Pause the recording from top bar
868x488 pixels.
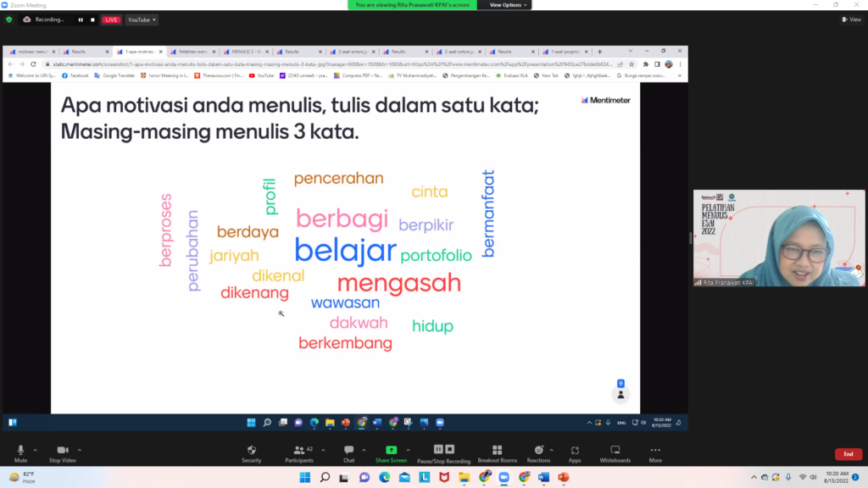coord(81,20)
